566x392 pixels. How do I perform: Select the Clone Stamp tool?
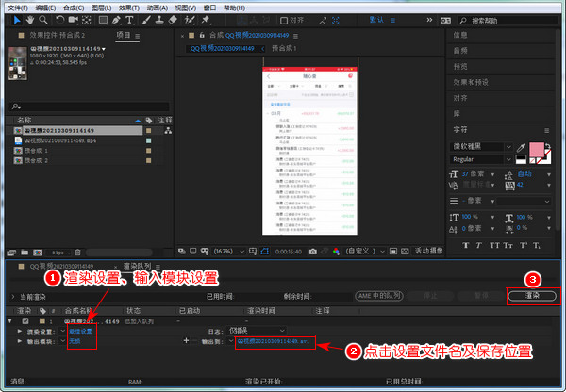159,20
